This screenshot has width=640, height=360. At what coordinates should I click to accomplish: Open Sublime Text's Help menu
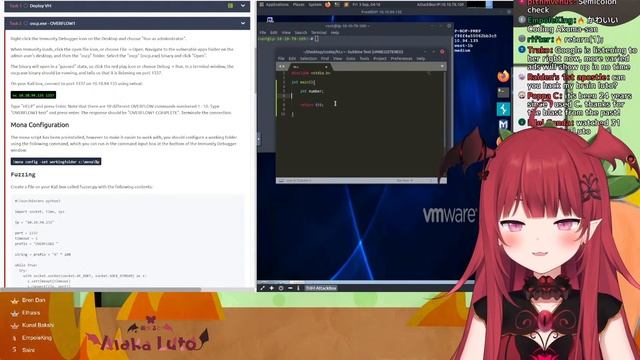coord(421,59)
